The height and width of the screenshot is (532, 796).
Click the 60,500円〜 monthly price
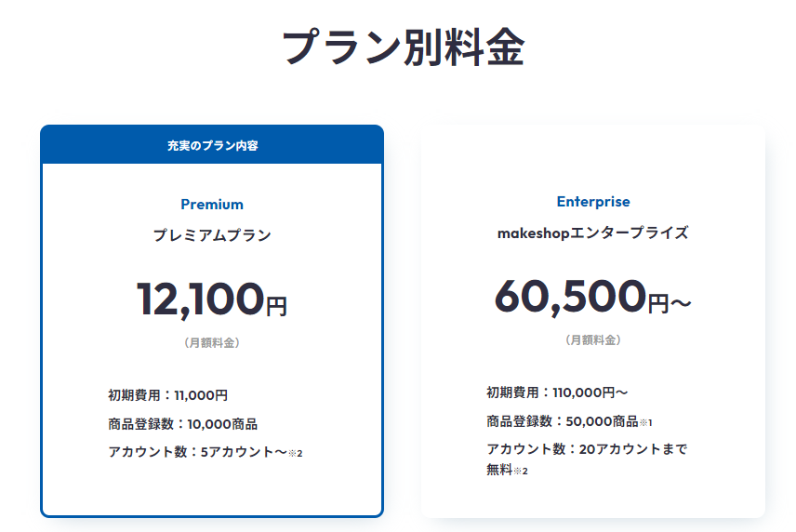tap(593, 297)
